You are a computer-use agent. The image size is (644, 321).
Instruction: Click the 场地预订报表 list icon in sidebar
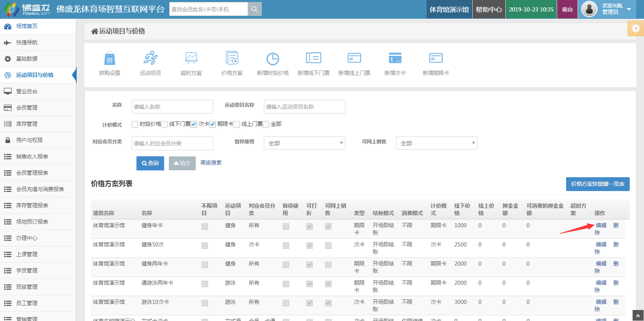(8, 222)
